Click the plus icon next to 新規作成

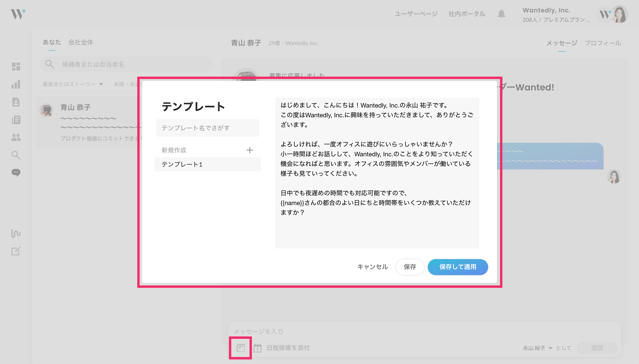(249, 150)
